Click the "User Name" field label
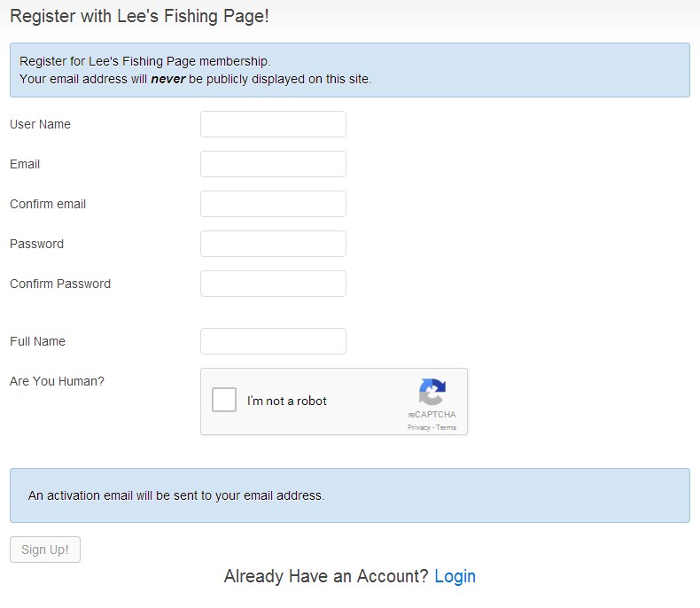700x608 pixels. 40,124
